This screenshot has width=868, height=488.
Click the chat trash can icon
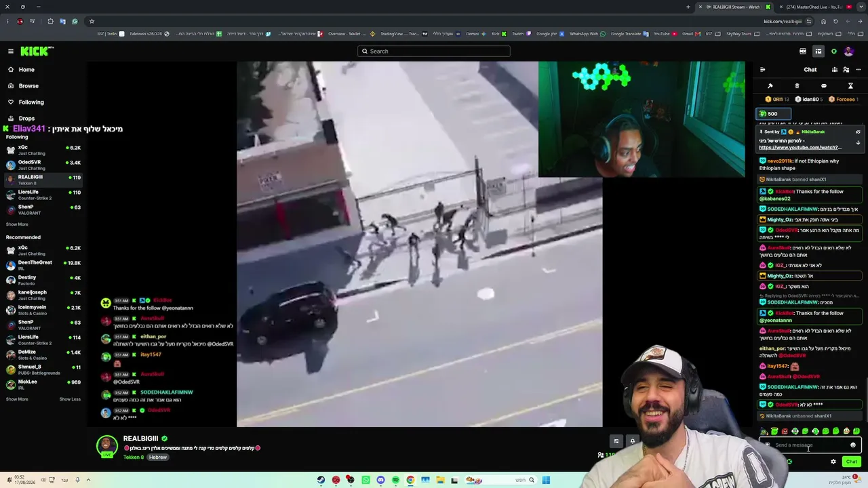tap(797, 86)
